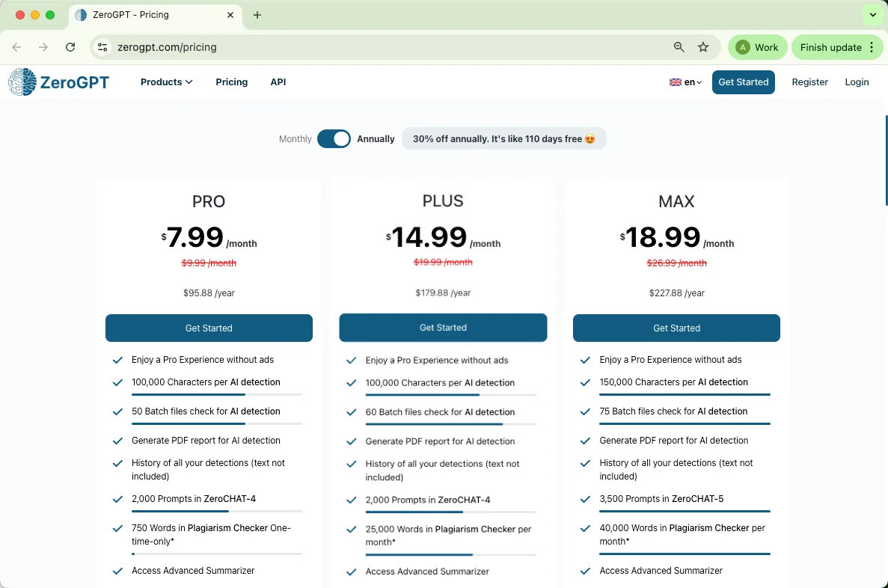
Task: Click the Login link
Action: pos(857,82)
